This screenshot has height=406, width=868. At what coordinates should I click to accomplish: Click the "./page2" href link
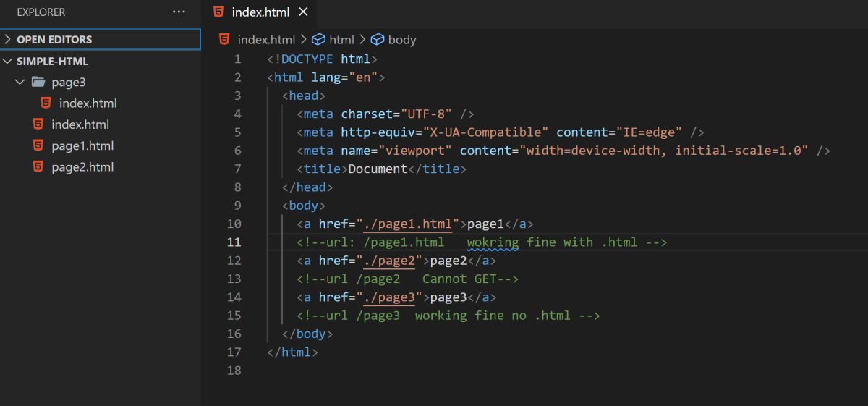(x=389, y=261)
